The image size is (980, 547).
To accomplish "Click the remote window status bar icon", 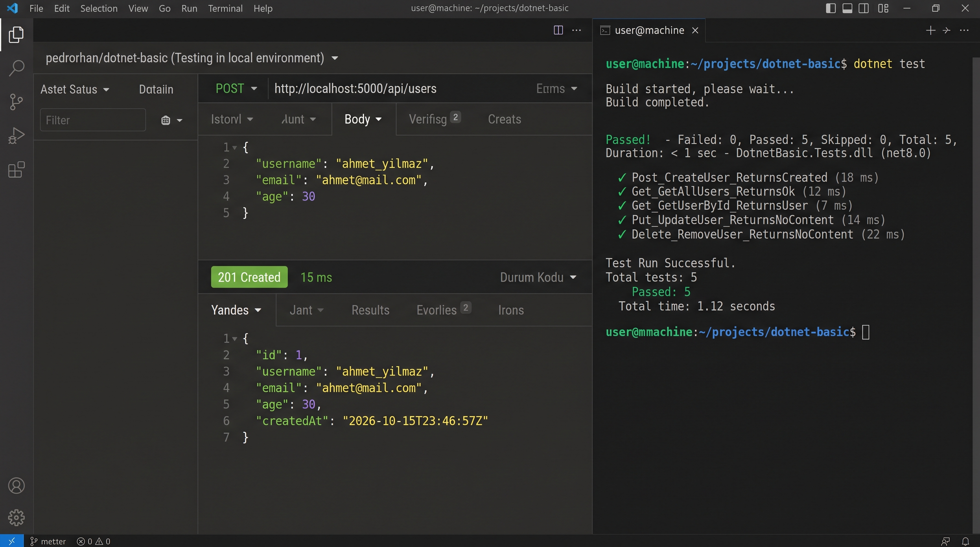I will [12, 541].
